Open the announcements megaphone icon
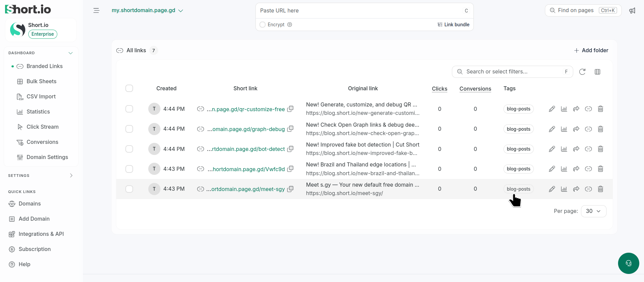The height and width of the screenshot is (282, 644). point(632,10)
